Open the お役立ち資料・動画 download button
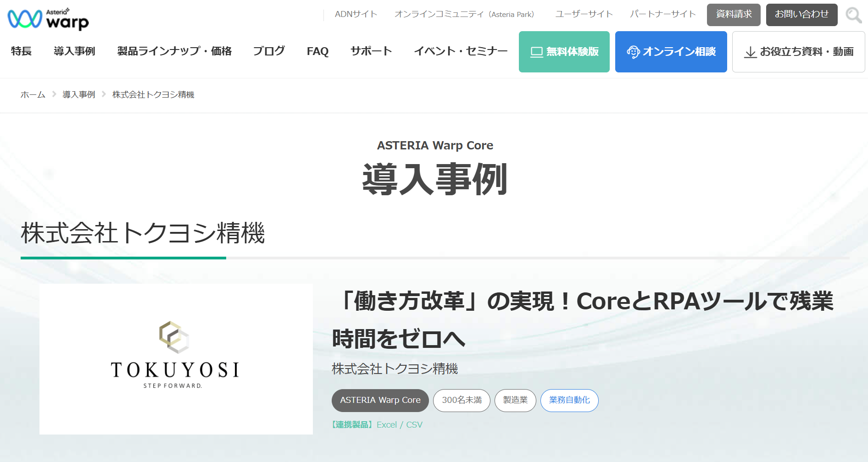The width and height of the screenshot is (868, 462). 798,52
